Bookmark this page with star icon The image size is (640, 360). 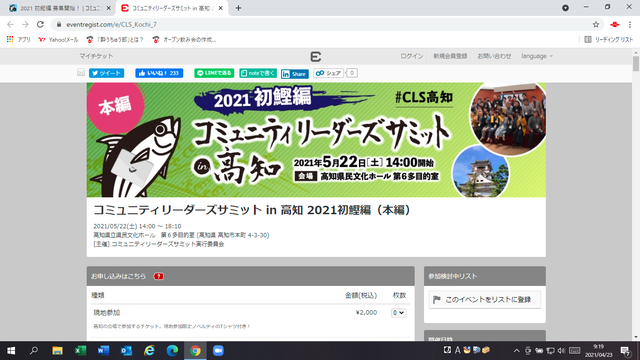(x=596, y=24)
